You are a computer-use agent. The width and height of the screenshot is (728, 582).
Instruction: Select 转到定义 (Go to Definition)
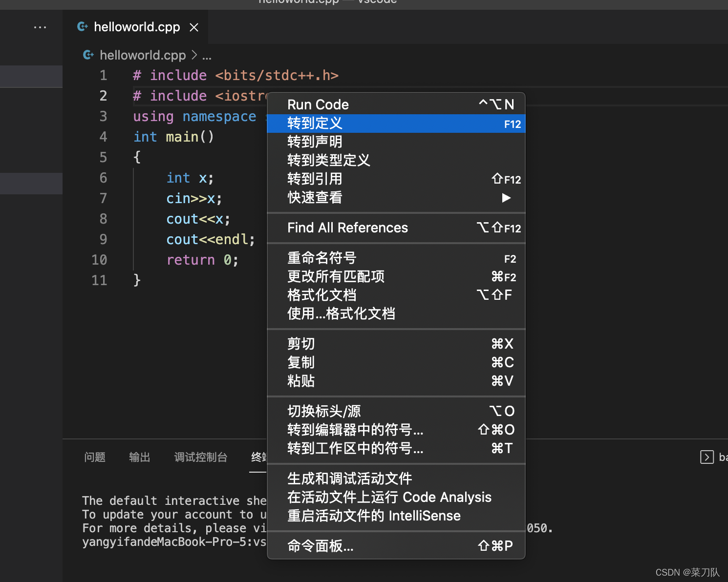[396, 124]
